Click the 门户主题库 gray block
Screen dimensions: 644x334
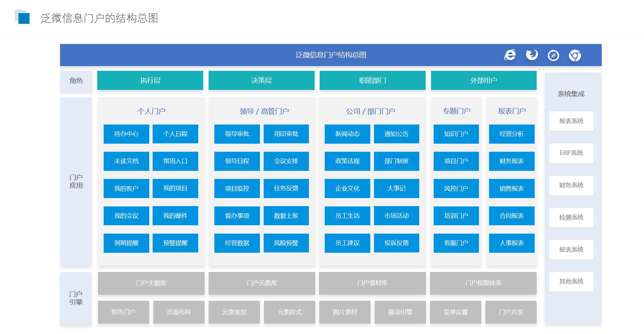pos(151,283)
